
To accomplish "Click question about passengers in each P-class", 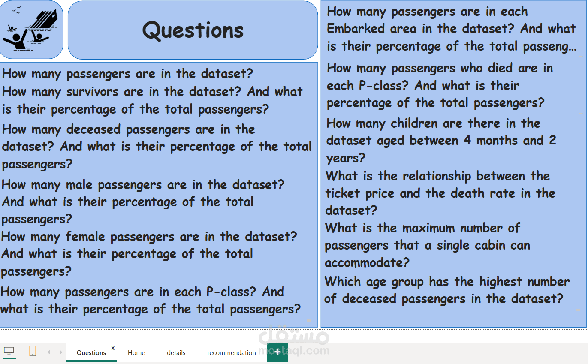I will tap(151, 301).
